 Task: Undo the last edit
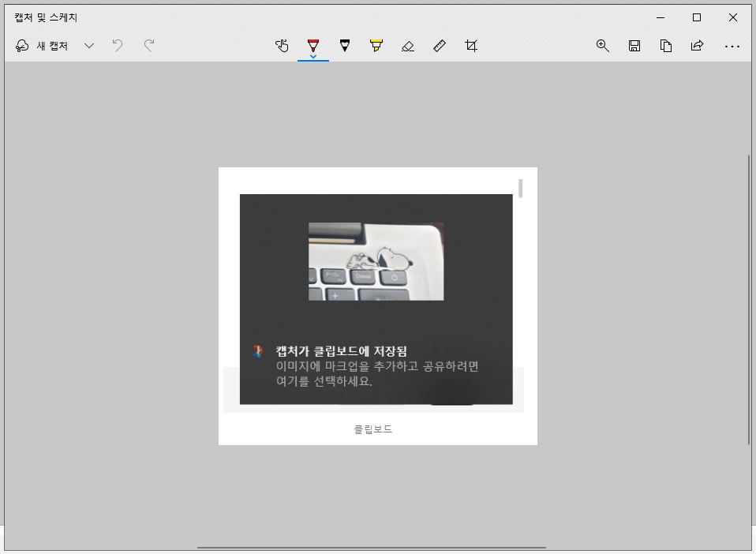coord(117,45)
